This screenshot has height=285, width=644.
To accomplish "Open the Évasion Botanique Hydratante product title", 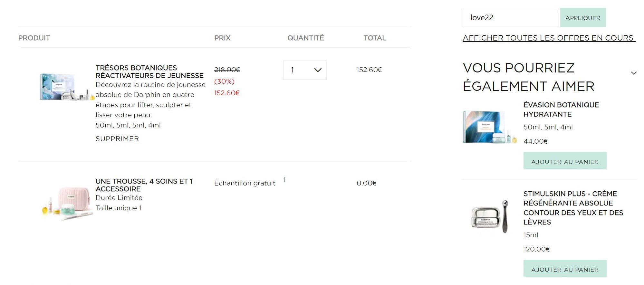I will tap(561, 109).
